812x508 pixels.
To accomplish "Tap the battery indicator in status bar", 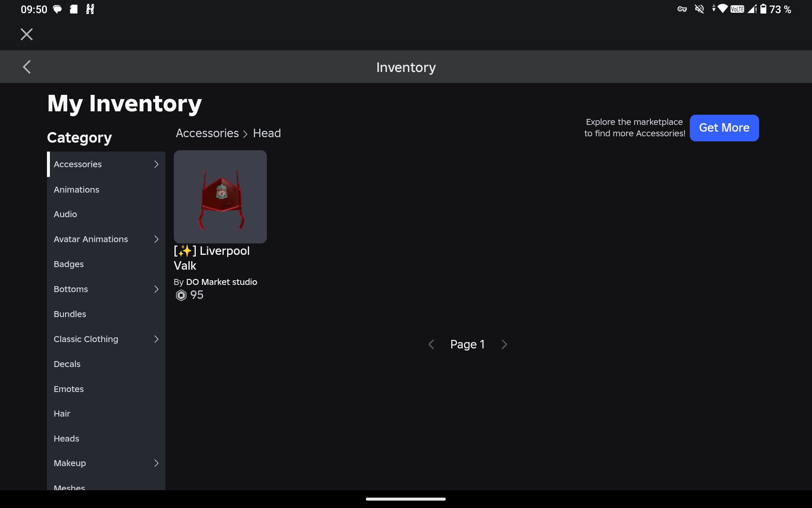I will (x=763, y=9).
